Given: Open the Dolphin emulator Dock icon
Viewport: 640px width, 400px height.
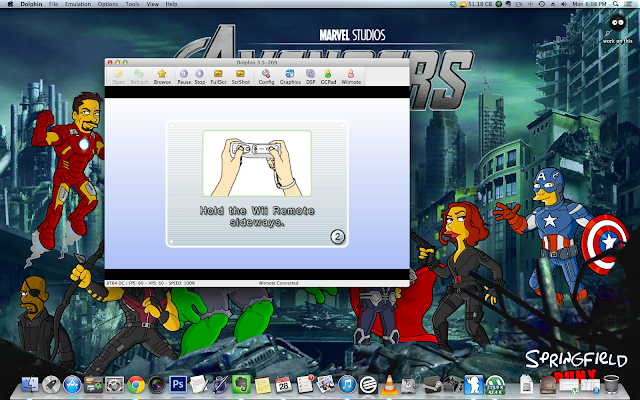Looking at the screenshot, I should tap(473, 384).
